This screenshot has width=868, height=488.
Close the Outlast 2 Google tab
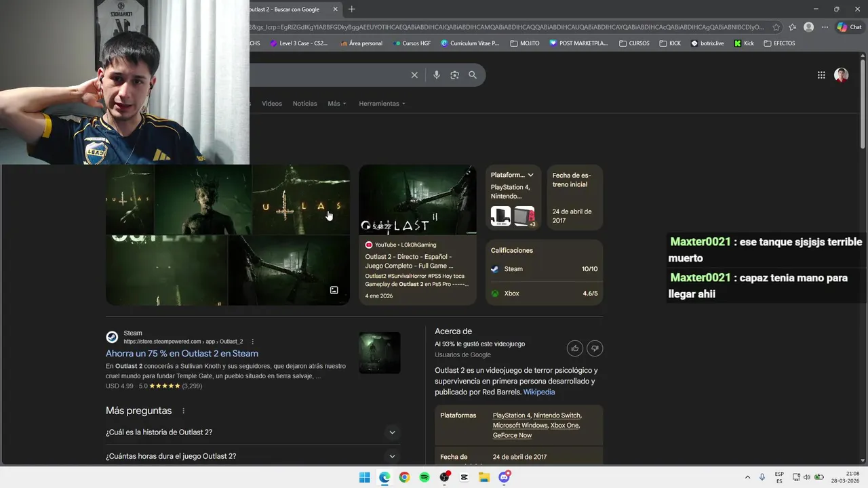click(335, 9)
